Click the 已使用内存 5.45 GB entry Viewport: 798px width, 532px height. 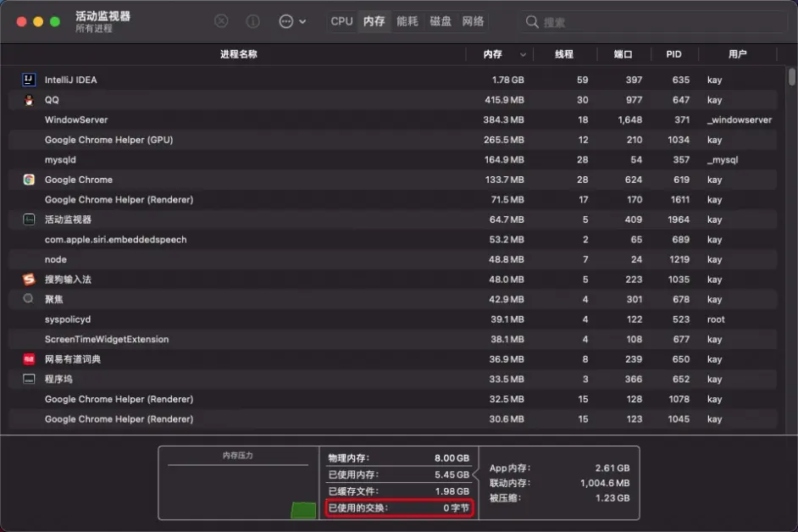coord(398,474)
